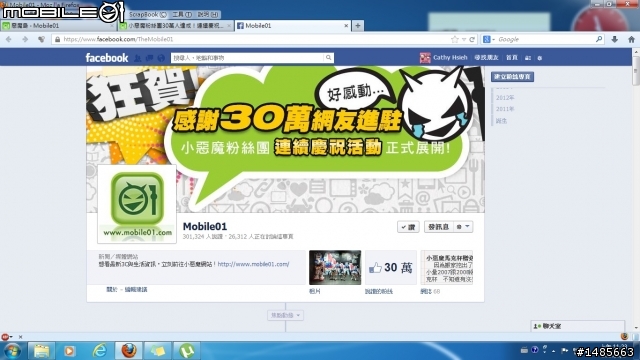Click 尋找朋友 in the Facebook header

click(487, 58)
